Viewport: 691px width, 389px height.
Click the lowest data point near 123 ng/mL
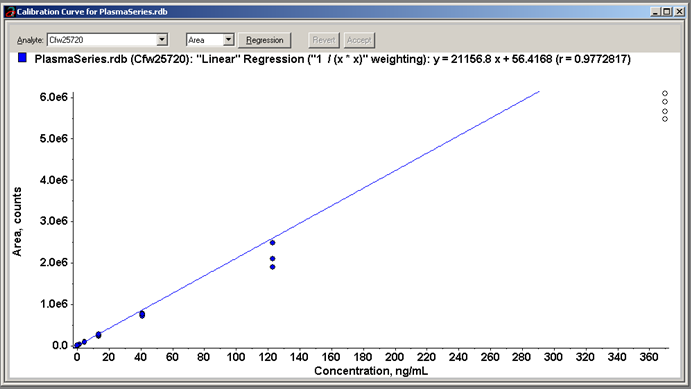(272, 267)
